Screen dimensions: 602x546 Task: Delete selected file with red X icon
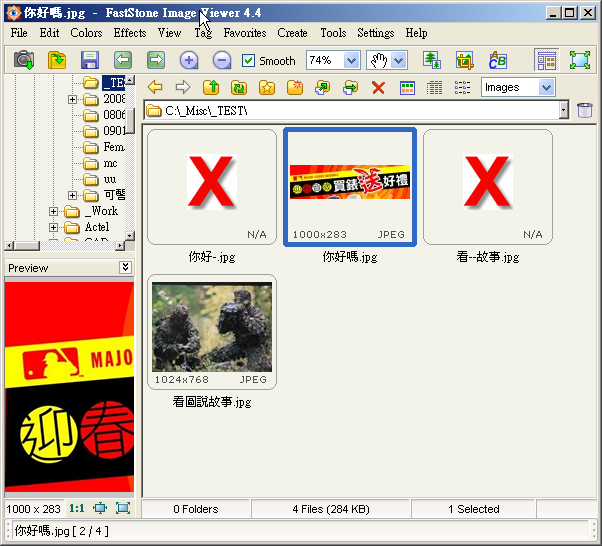pos(379,88)
